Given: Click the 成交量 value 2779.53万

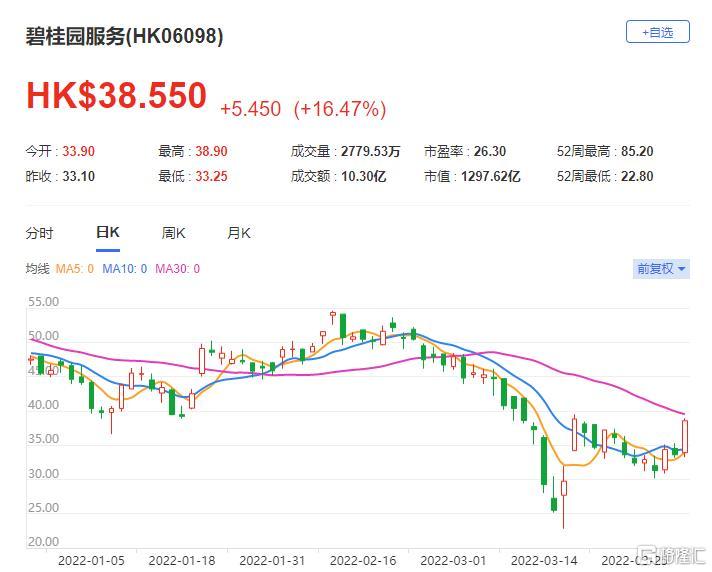Looking at the screenshot, I should (369, 151).
